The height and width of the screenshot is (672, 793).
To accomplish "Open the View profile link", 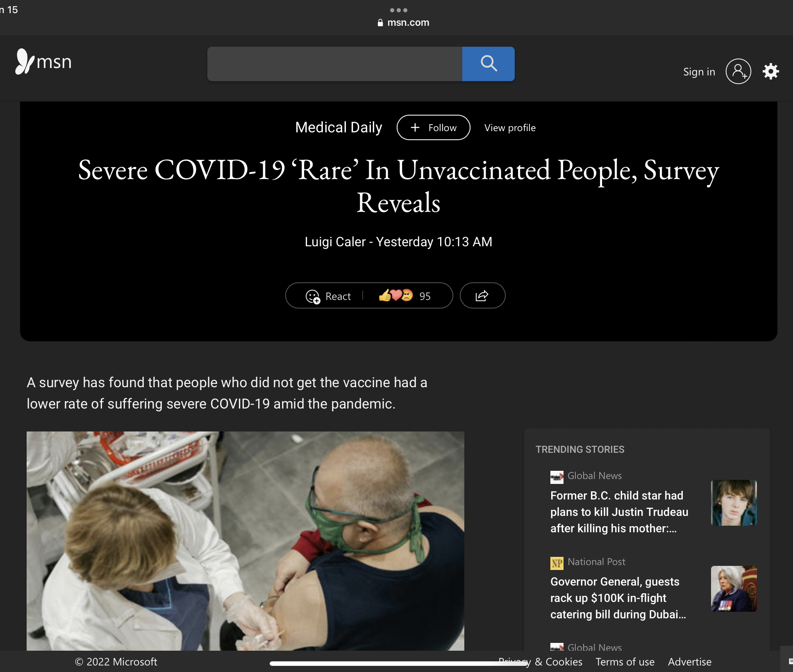I will (x=510, y=128).
